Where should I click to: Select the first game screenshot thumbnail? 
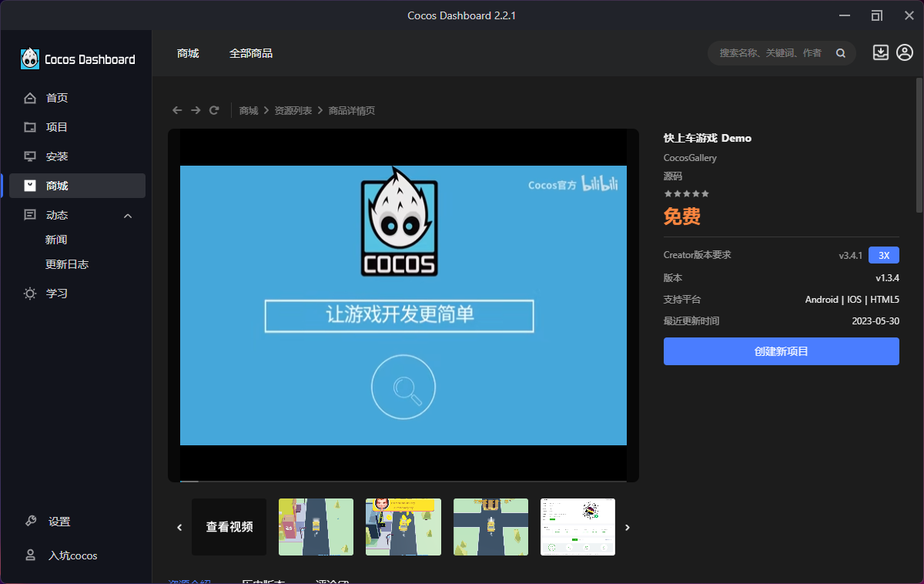316,527
